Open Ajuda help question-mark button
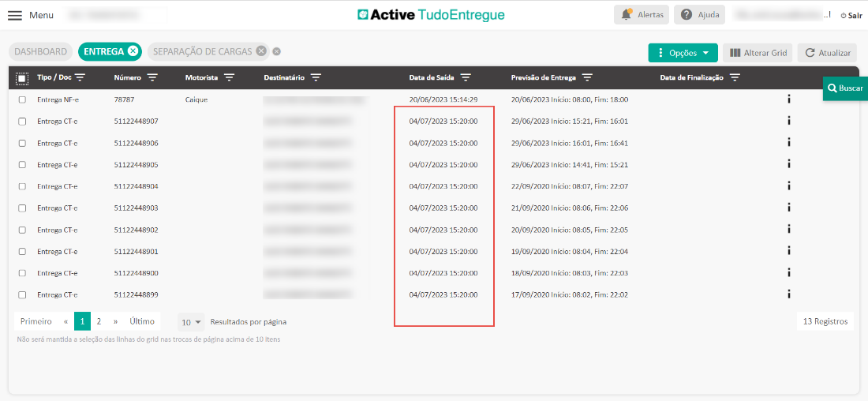Screen dimensions: 868x401 tap(687, 14)
